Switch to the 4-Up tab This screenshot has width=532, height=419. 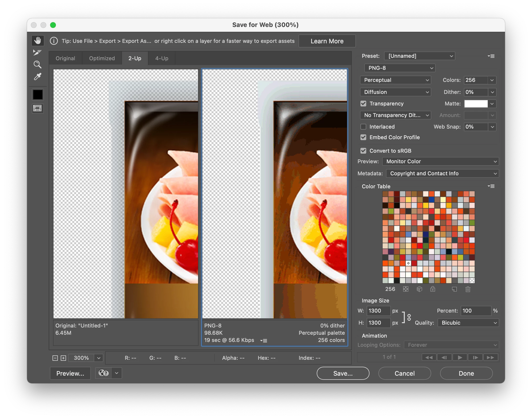coord(162,58)
